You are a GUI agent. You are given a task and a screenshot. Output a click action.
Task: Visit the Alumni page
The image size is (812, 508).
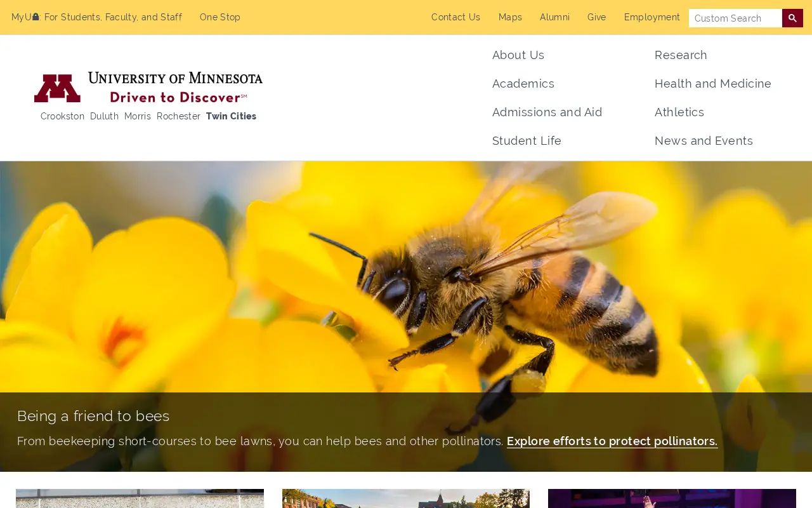coord(554,17)
